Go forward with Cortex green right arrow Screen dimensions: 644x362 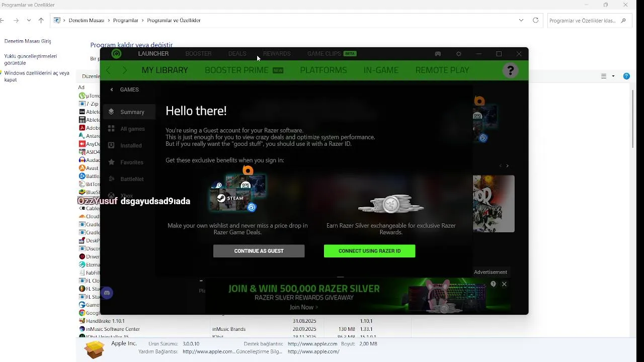point(125,70)
